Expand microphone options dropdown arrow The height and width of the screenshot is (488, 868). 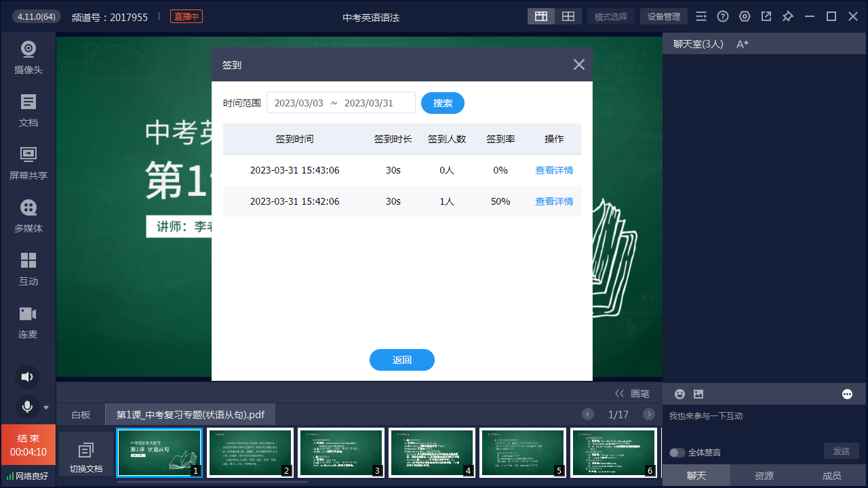(x=46, y=407)
